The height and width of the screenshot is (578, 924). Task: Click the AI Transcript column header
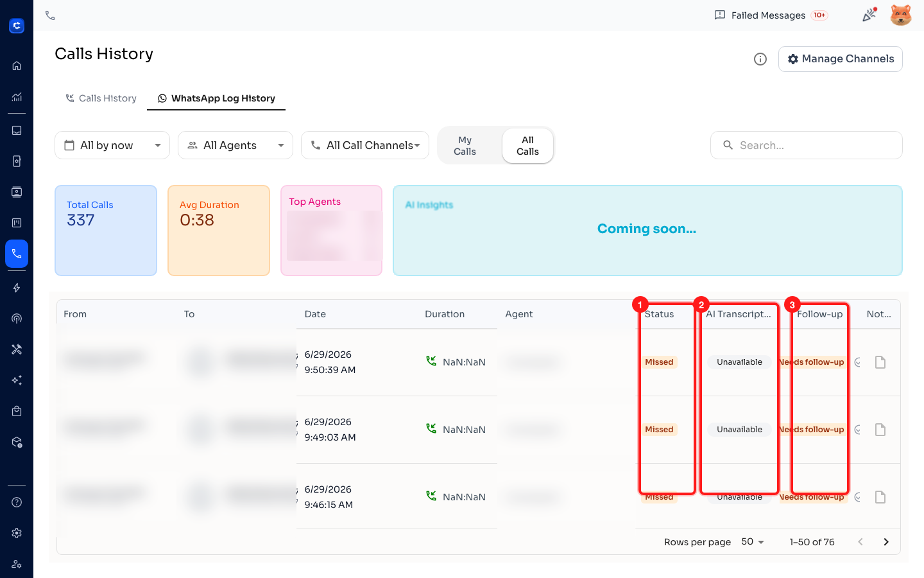(x=739, y=314)
